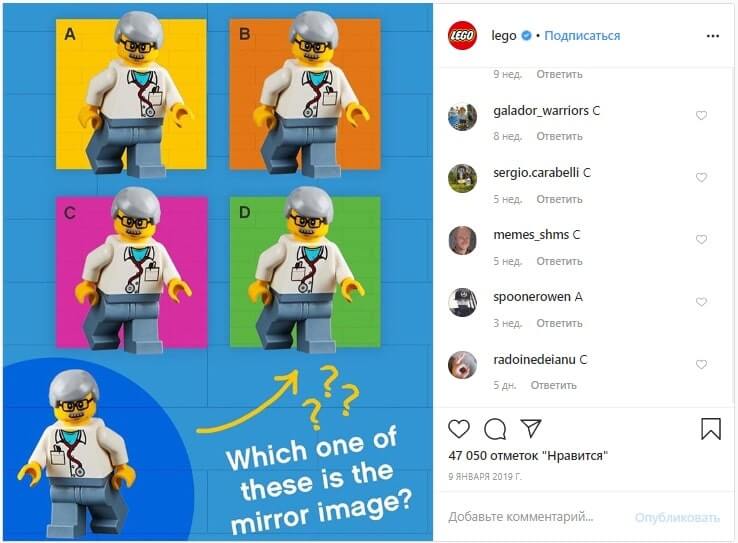
Task: Open the three-dot more options menu
Action: click(x=713, y=36)
